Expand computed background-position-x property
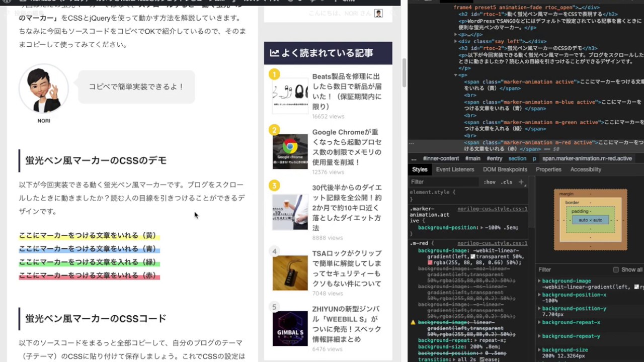The height and width of the screenshot is (362, 644). coord(540,295)
